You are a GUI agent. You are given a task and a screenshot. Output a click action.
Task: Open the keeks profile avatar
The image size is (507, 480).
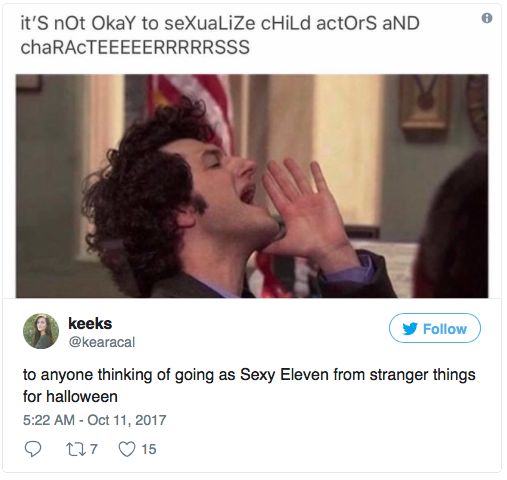pos(41,331)
